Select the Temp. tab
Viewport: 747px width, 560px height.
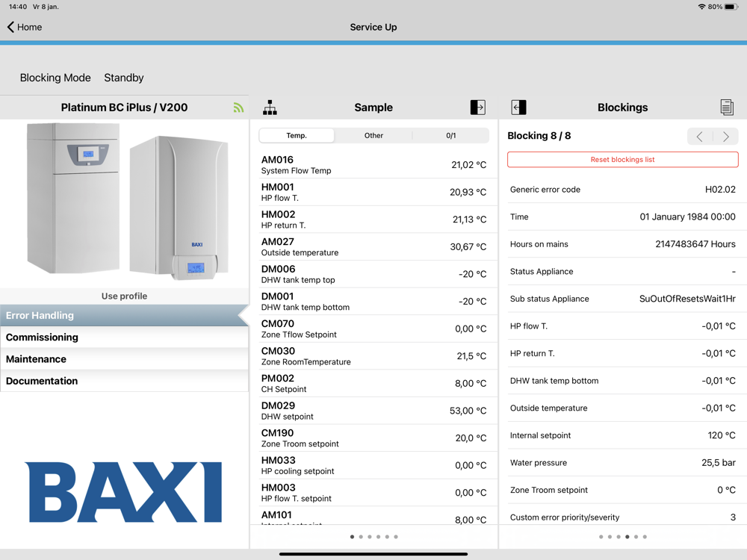tap(297, 136)
